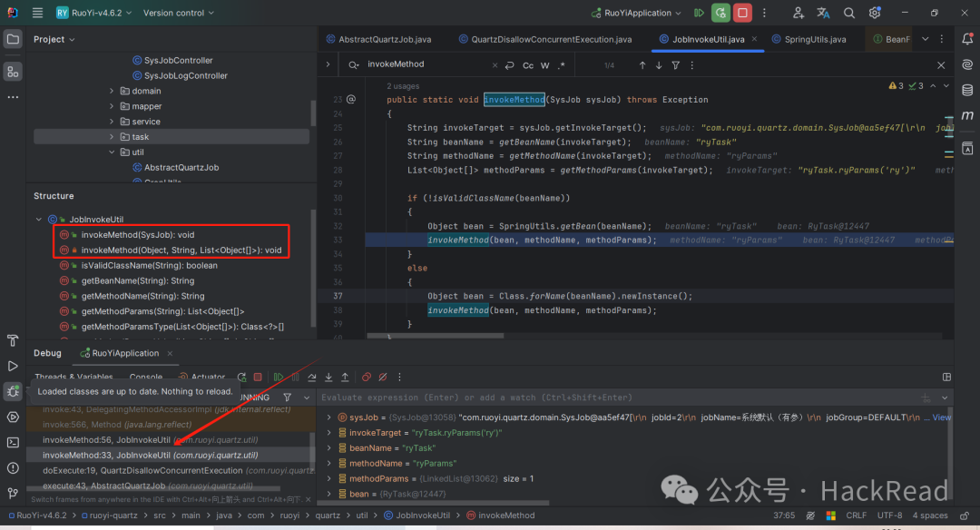This screenshot has height=530, width=980.
Task: Open the RuoYi-v4.6.2 project dropdown
Action: point(93,13)
